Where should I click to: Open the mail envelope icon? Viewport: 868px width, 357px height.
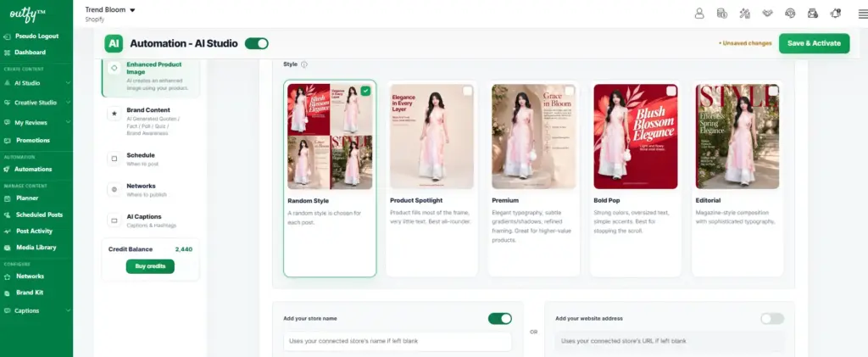(x=813, y=14)
